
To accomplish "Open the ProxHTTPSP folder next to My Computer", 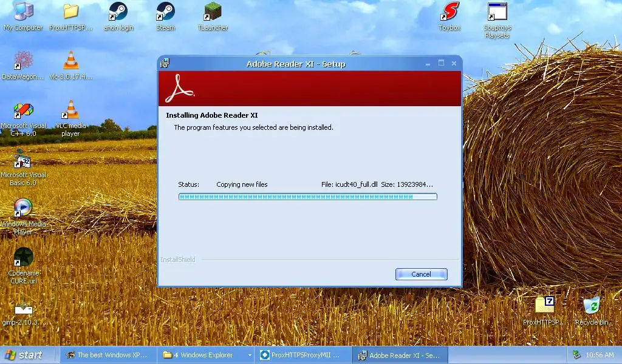I will tap(70, 16).
